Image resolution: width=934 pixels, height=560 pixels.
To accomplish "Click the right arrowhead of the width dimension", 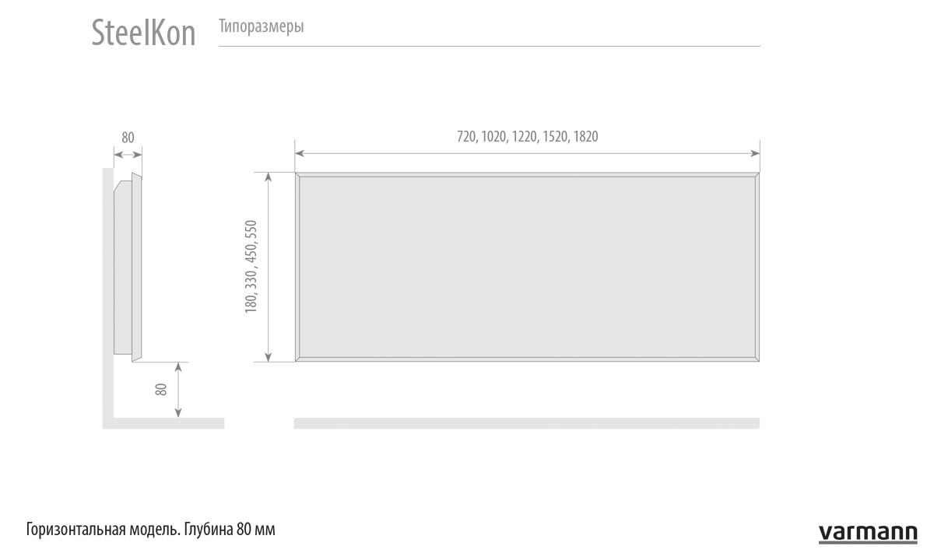I will click(755, 153).
